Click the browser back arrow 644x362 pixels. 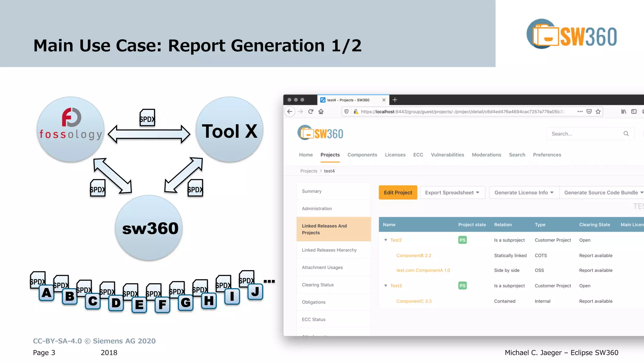click(290, 112)
